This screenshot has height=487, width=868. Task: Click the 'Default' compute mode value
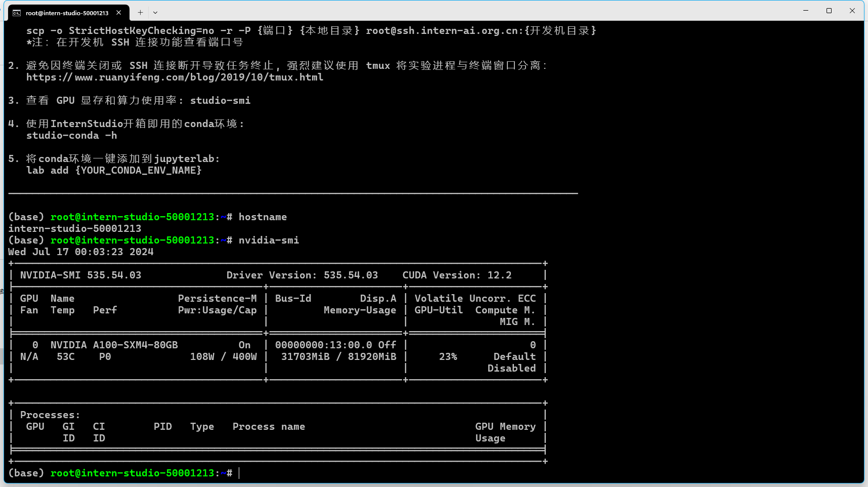(x=514, y=357)
